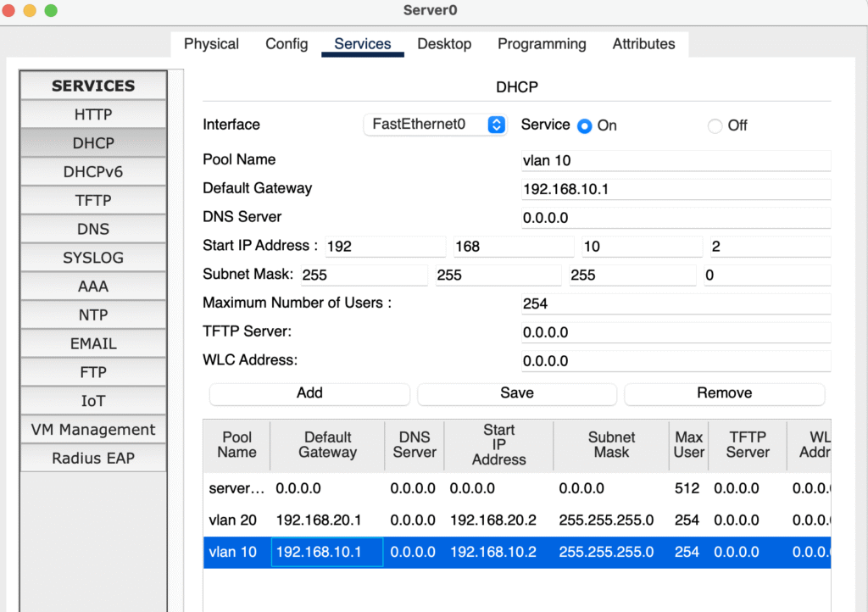The height and width of the screenshot is (612, 868).
Task: Open SYSLOG service settings
Action: 93,258
